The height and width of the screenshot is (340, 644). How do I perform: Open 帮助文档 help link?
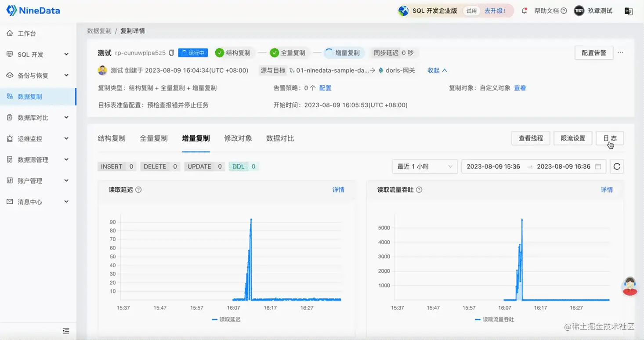pyautogui.click(x=550, y=11)
